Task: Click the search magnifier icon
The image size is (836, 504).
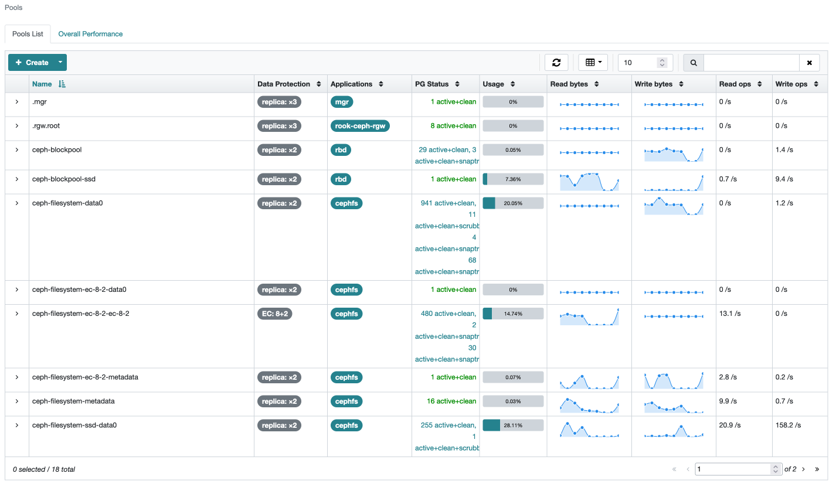Action: tap(694, 63)
